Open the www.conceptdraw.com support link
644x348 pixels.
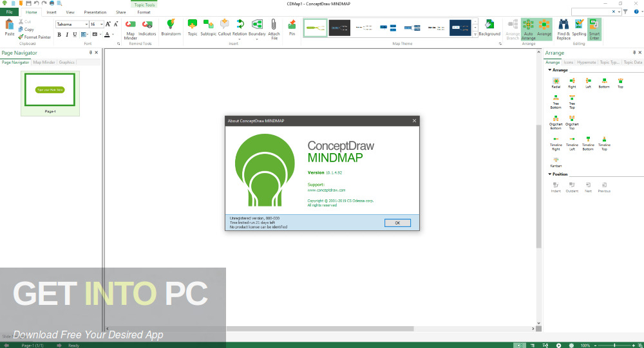pyautogui.click(x=326, y=190)
